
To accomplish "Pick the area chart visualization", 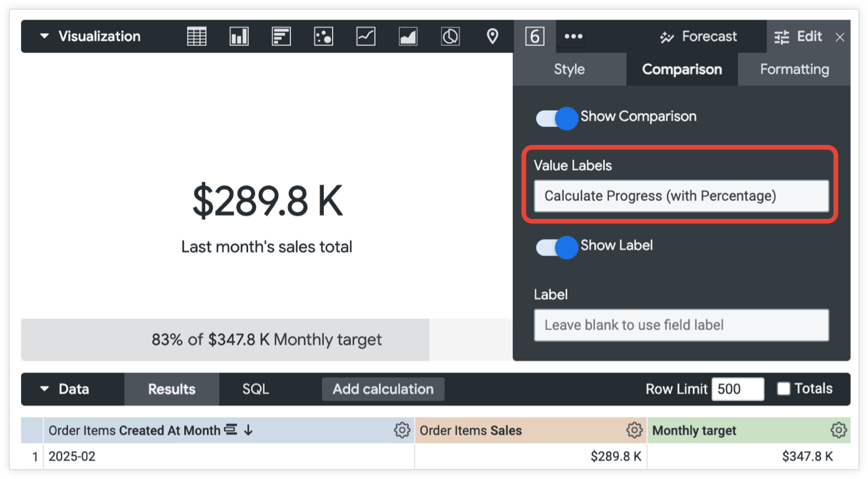I will pyautogui.click(x=407, y=36).
